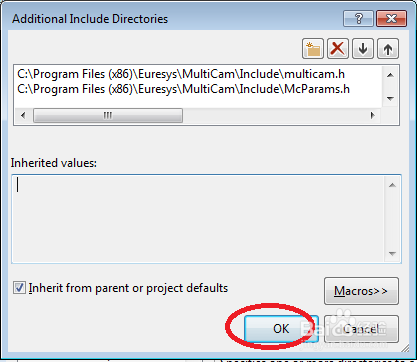This screenshot has height=362, width=417.
Task: Expand the Macros>> panel
Action: click(361, 291)
